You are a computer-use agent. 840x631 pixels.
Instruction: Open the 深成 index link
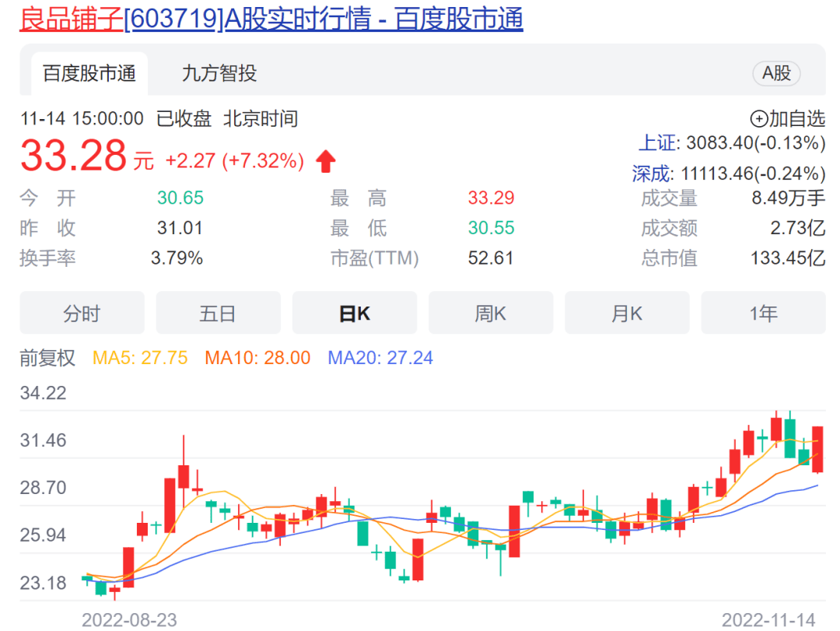[650, 174]
